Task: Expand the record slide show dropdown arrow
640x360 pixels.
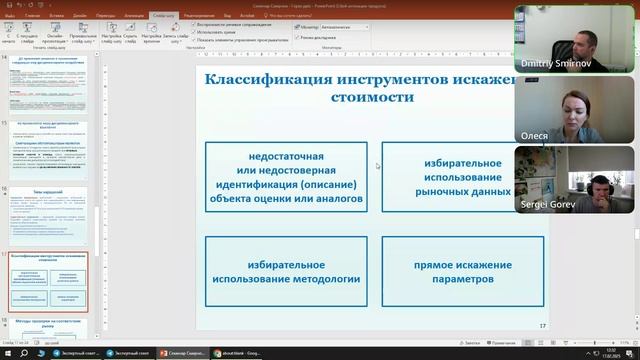Action: pyautogui.click(x=181, y=42)
